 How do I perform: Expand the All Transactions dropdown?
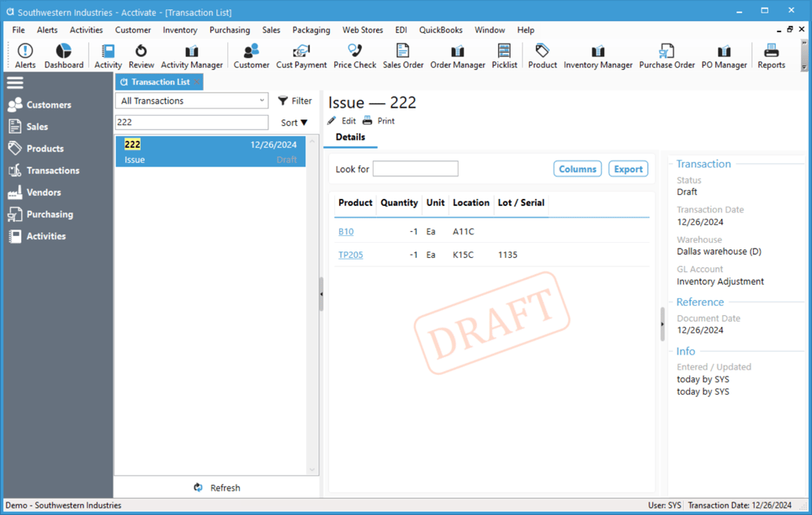(x=192, y=101)
